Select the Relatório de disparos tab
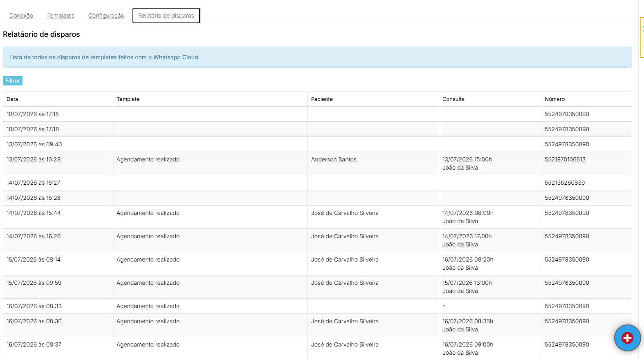The width and height of the screenshot is (644, 360). [166, 16]
